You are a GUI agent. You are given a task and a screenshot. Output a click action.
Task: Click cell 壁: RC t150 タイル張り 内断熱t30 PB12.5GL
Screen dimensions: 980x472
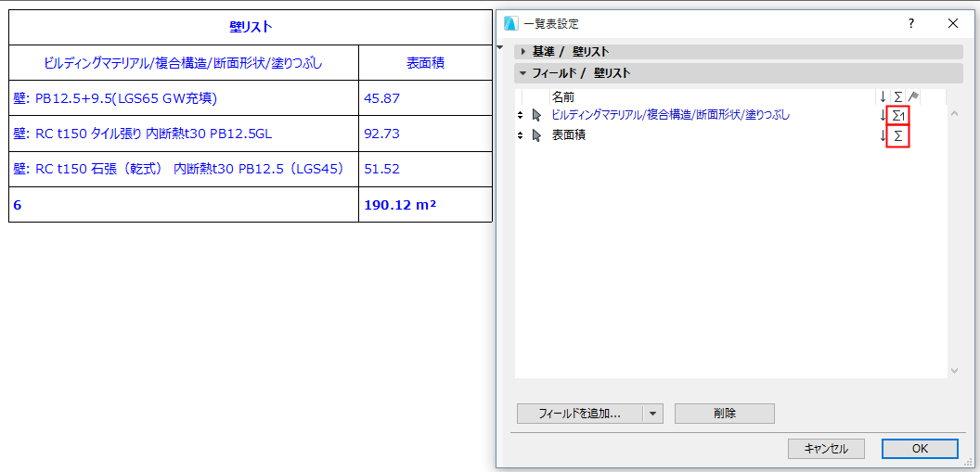click(184, 134)
